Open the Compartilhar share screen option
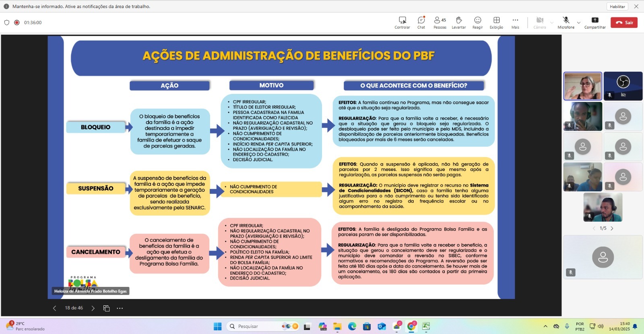The width and height of the screenshot is (644, 334). pyautogui.click(x=594, y=22)
